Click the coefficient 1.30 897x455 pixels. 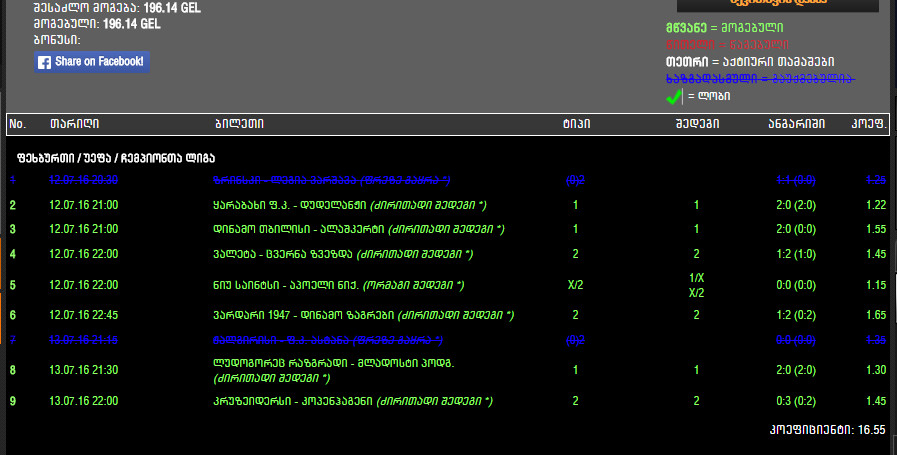pyautogui.click(x=876, y=370)
